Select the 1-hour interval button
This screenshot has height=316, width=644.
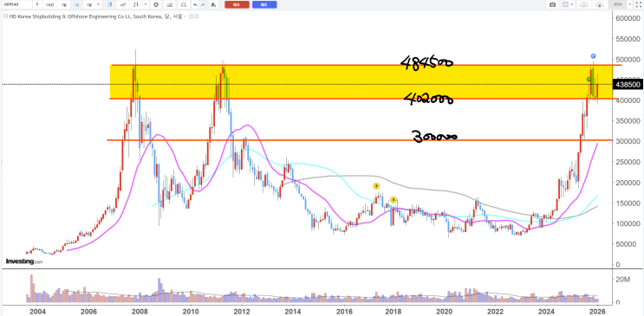pos(49,4)
